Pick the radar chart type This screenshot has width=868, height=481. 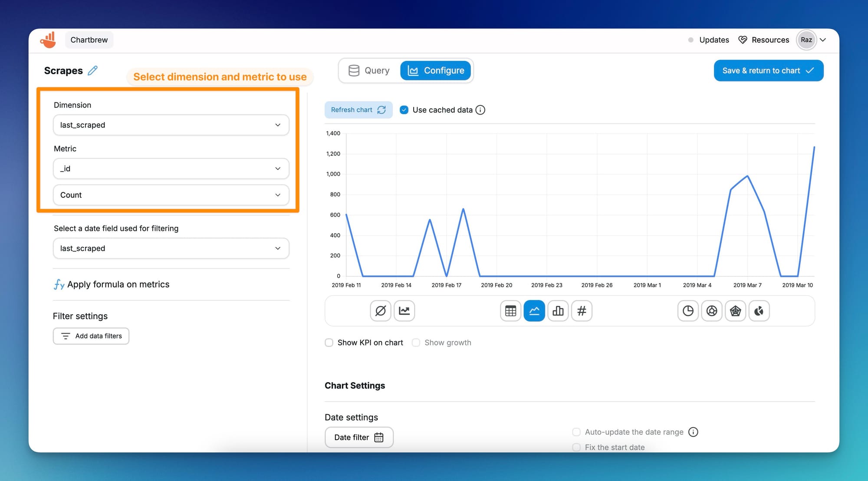(x=735, y=311)
